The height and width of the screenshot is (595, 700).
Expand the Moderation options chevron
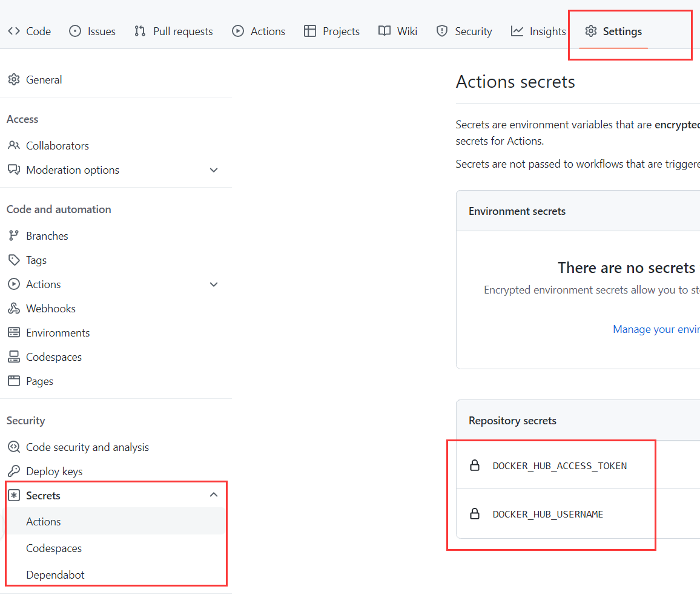214,170
